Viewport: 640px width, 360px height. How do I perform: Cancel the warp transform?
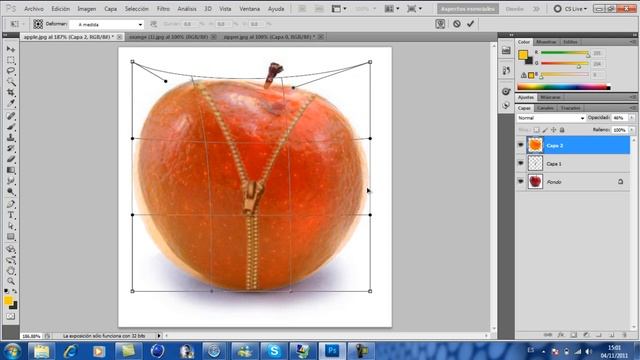tap(457, 24)
